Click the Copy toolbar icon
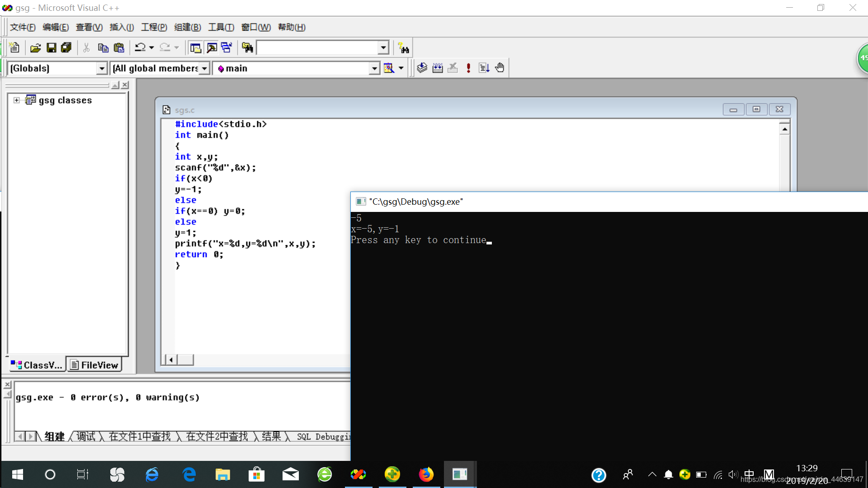 click(103, 47)
